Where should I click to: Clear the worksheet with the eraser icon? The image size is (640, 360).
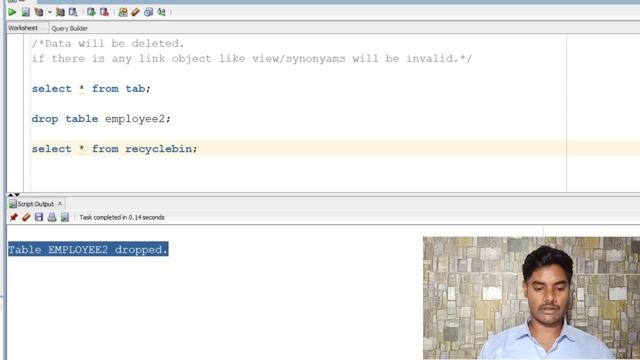(x=136, y=12)
